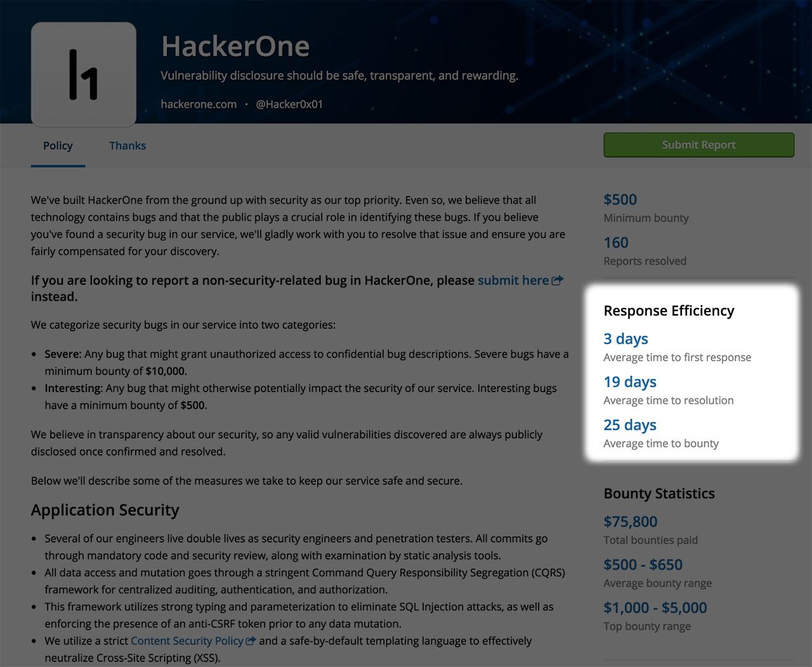Click the 19 days resolution time stat
Screen dimensions: 812x667
tap(630, 382)
